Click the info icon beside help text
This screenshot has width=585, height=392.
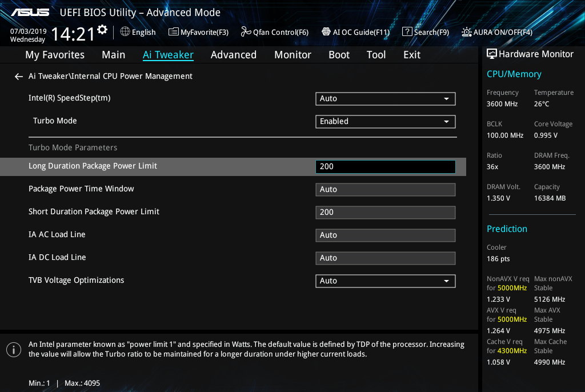tap(14, 350)
